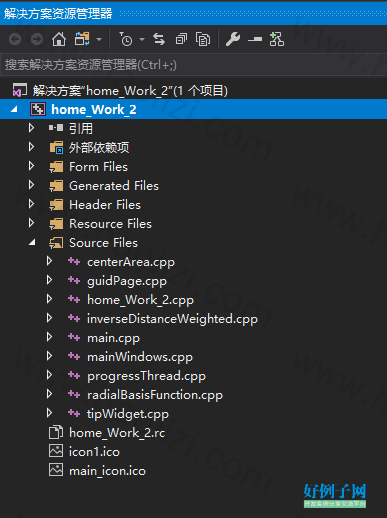Click the C++ icon of home_Work_2.cpp
The image size is (387, 518).
coord(74,299)
